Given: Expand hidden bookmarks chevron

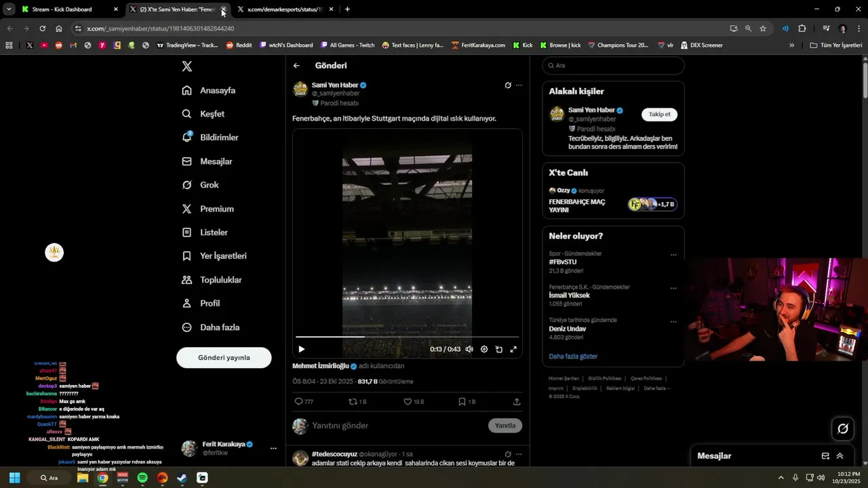Looking at the screenshot, I should coord(791,45).
